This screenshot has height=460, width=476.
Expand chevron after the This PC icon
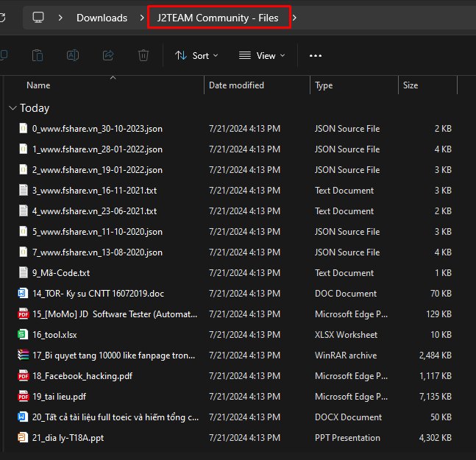pos(60,18)
